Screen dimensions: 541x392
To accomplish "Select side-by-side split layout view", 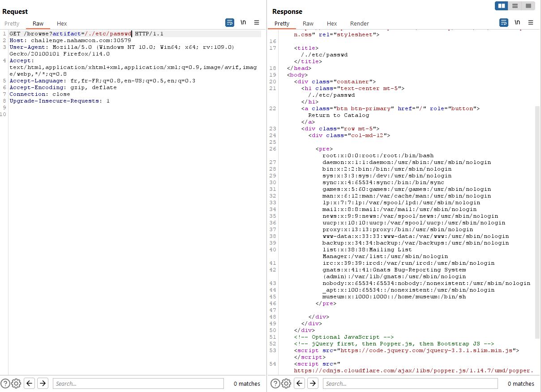I will click(x=502, y=6).
